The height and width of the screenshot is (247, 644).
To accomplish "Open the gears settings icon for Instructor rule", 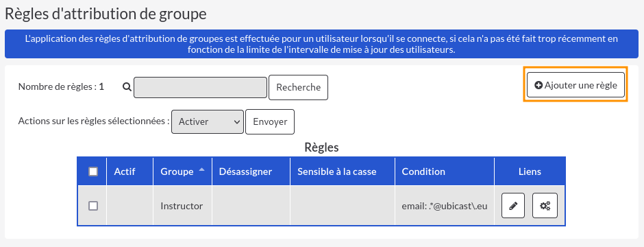I will [545, 206].
